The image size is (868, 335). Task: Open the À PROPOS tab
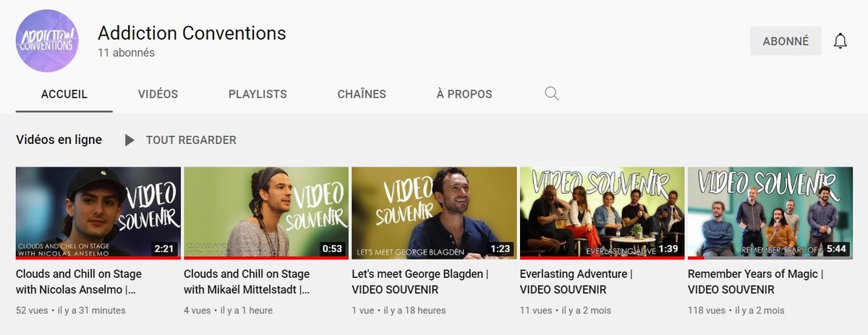464,94
